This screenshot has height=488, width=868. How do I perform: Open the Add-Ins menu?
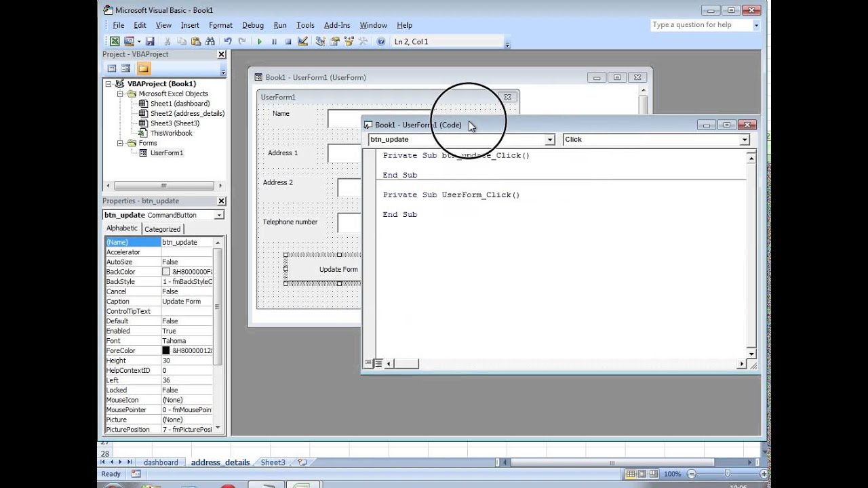pyautogui.click(x=337, y=25)
